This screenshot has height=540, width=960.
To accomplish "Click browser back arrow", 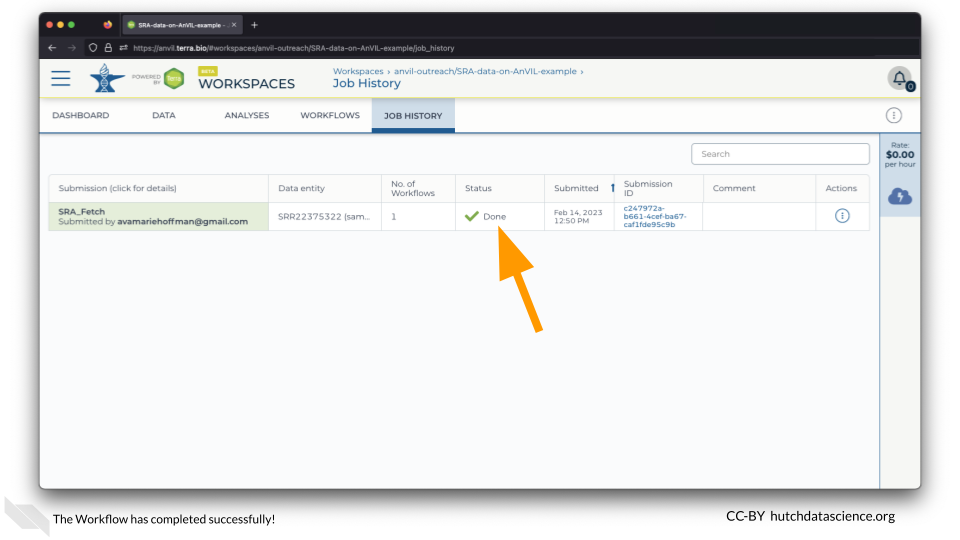I will click(x=53, y=48).
